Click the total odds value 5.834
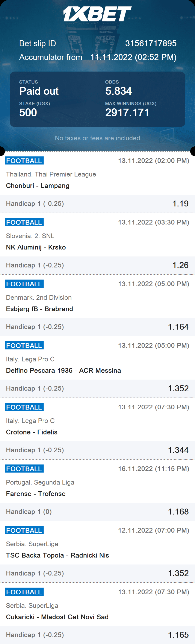The image size is (195, 644). (x=118, y=91)
